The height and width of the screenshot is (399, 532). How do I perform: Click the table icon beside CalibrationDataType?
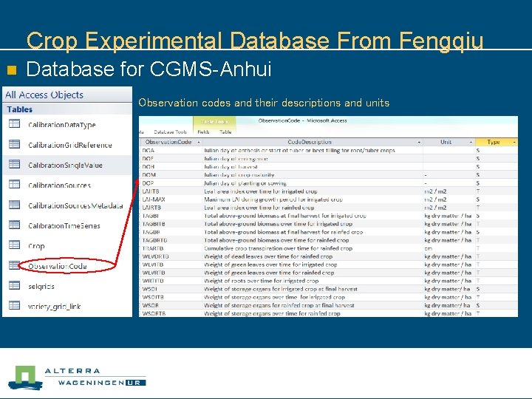(14, 123)
